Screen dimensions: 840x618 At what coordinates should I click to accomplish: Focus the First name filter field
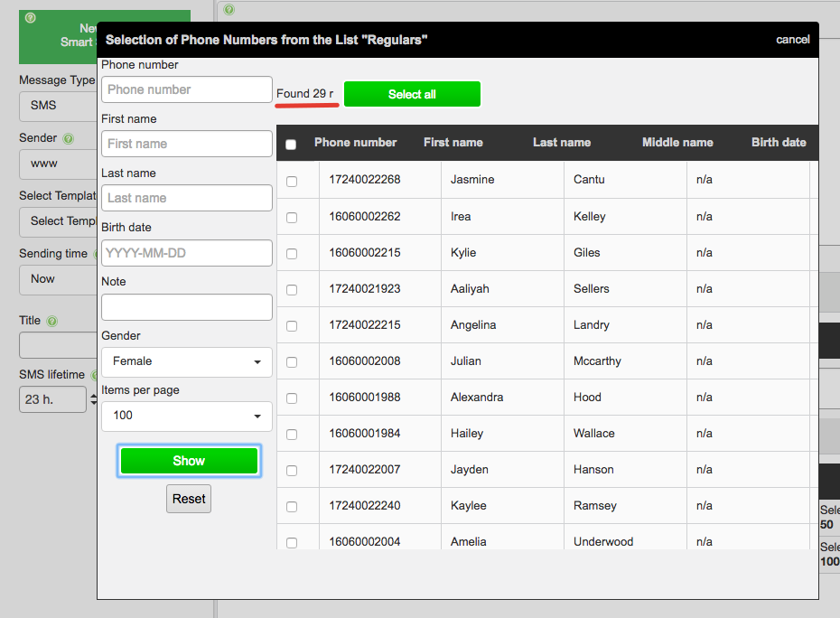186,144
